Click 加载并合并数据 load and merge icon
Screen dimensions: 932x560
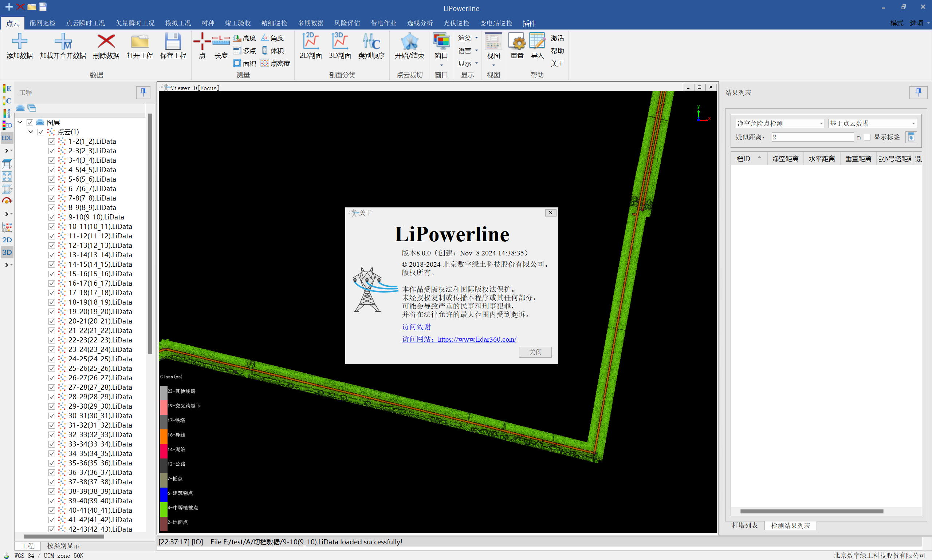pyautogui.click(x=63, y=41)
